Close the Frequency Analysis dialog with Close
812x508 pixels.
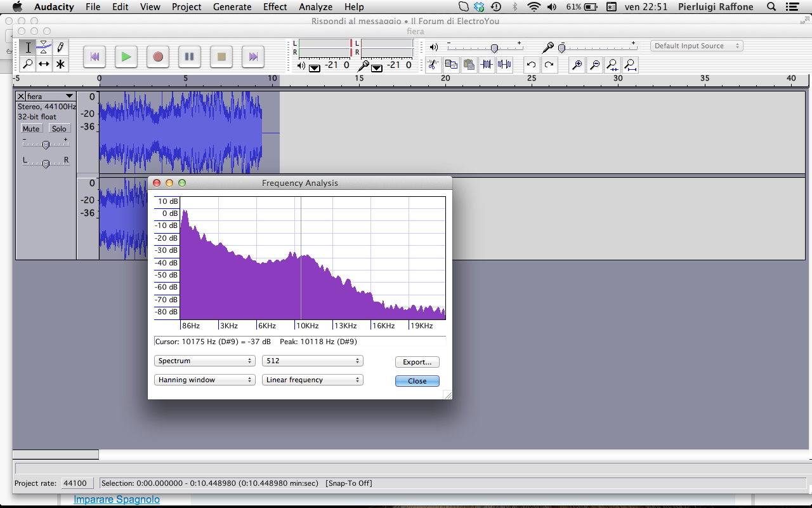[x=417, y=381]
